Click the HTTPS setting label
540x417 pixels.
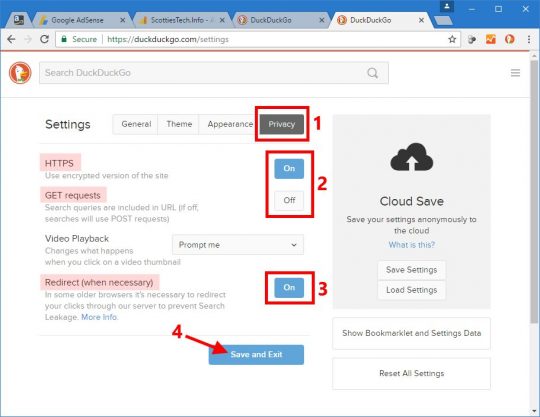(59, 163)
